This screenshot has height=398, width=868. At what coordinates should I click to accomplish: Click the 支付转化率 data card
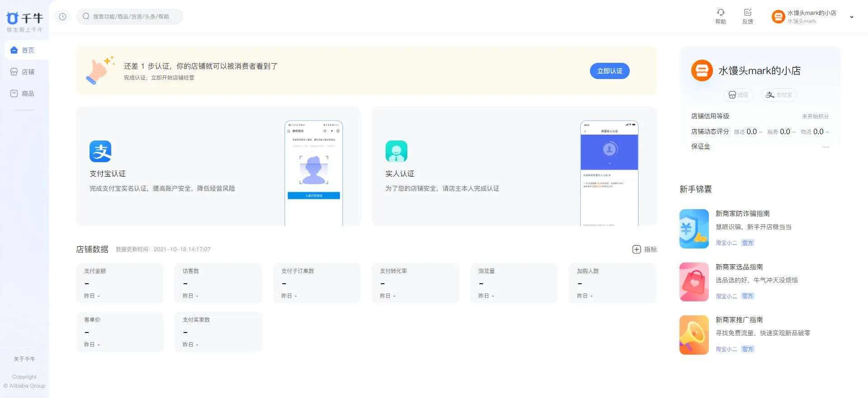coord(415,283)
